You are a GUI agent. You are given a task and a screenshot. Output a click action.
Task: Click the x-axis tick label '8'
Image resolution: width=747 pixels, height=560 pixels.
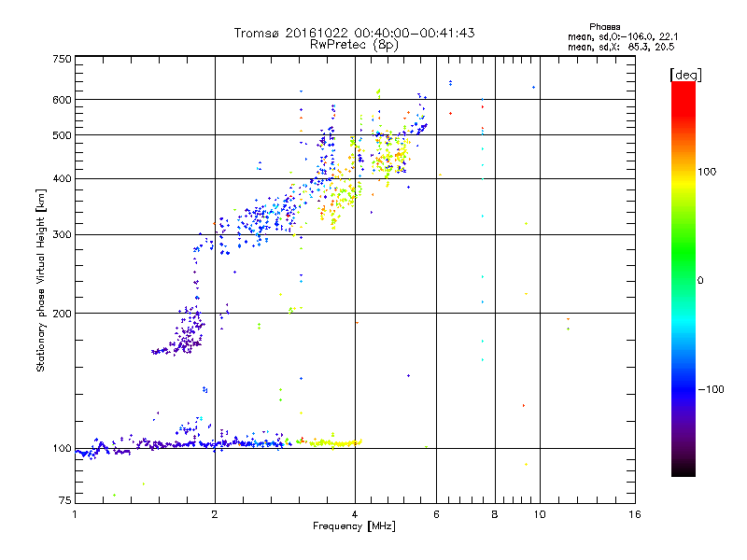pyautogui.click(x=495, y=514)
